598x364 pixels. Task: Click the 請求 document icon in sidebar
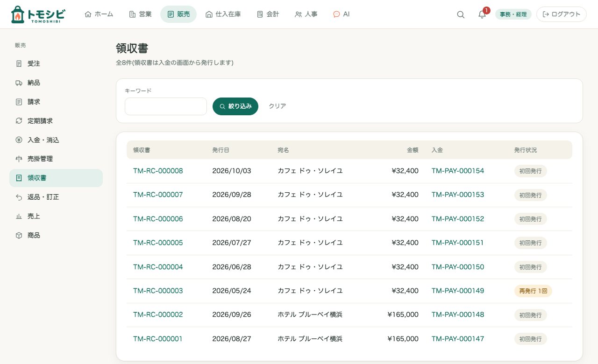tap(19, 102)
